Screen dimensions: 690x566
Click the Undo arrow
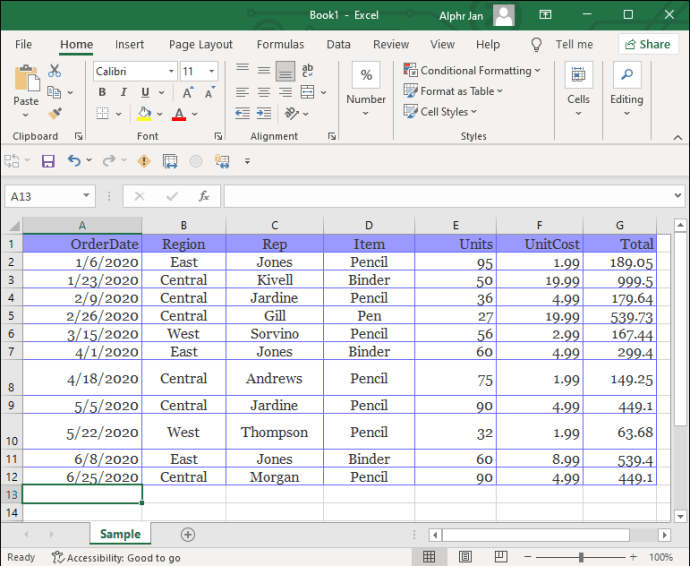[x=74, y=161]
